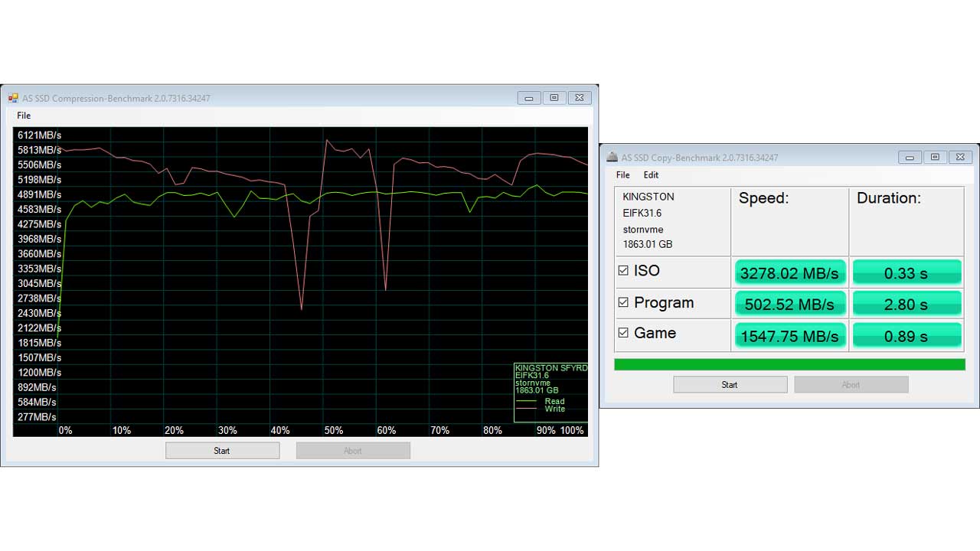This screenshot has width=980, height=551.
Task: Click EIFK31.6 firmware text in Copy-Benchmark
Action: click(x=642, y=213)
